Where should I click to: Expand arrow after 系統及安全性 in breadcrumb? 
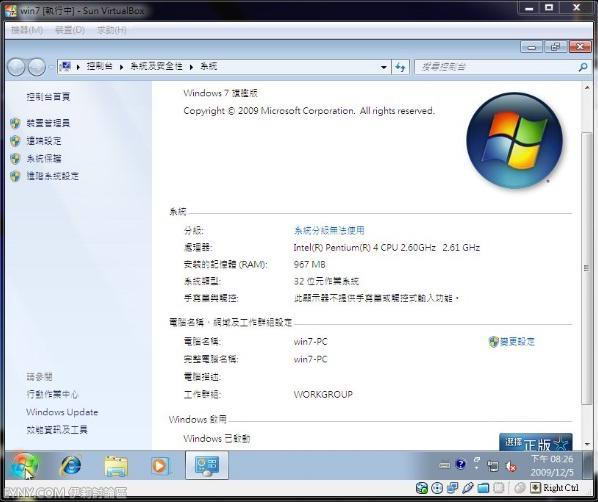(x=191, y=67)
